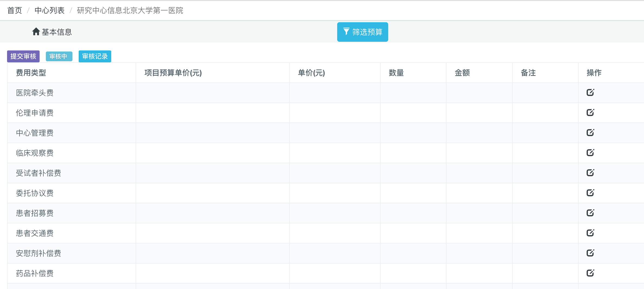
Task: Go to 首页 breadcrumb link
Action: (15, 10)
